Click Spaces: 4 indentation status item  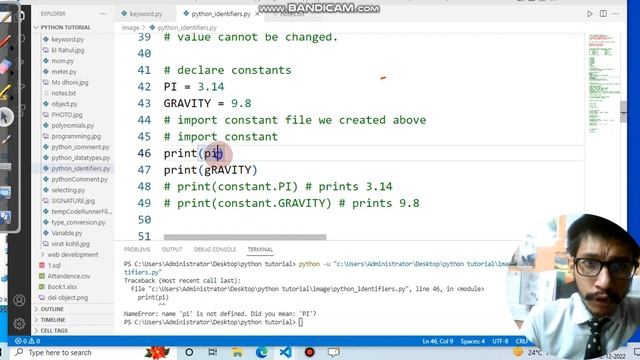click(473, 341)
